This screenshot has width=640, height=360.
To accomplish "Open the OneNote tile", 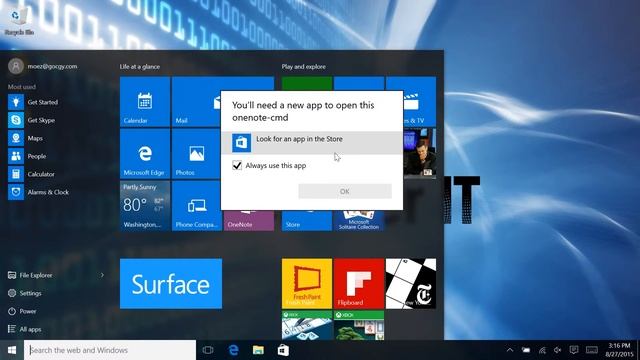I will click(x=249, y=221).
